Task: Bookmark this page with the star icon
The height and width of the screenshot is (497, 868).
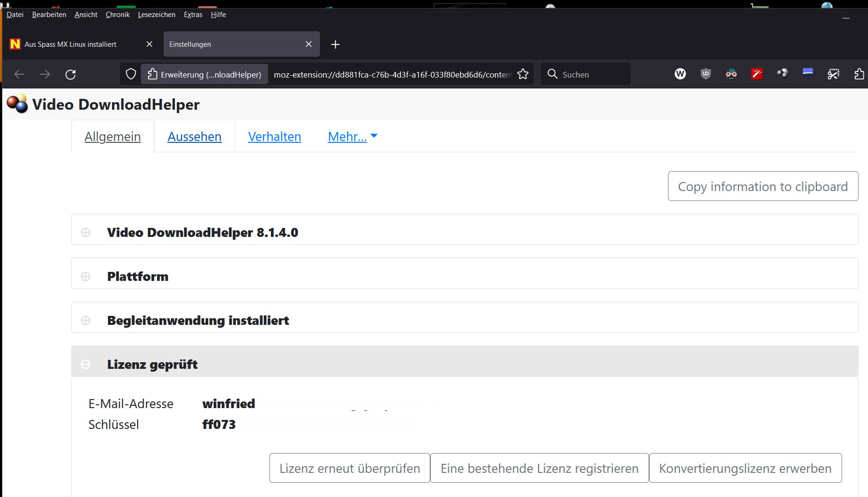Action: [x=523, y=74]
